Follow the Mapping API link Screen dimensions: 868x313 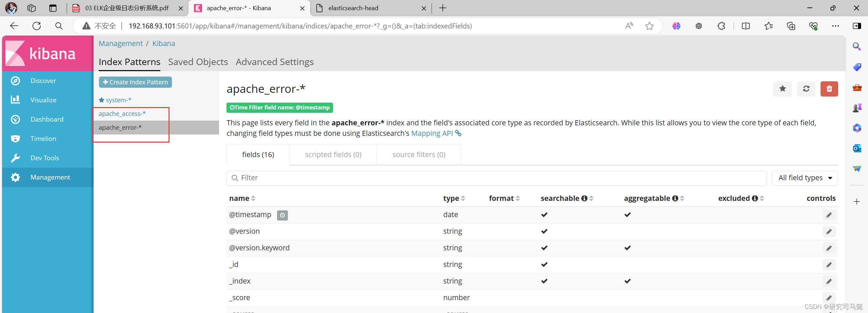click(436, 133)
